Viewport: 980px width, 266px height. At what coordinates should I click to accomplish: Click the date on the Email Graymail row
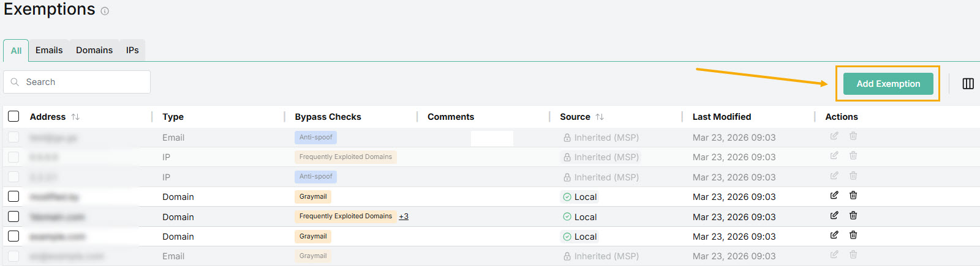[x=734, y=256]
